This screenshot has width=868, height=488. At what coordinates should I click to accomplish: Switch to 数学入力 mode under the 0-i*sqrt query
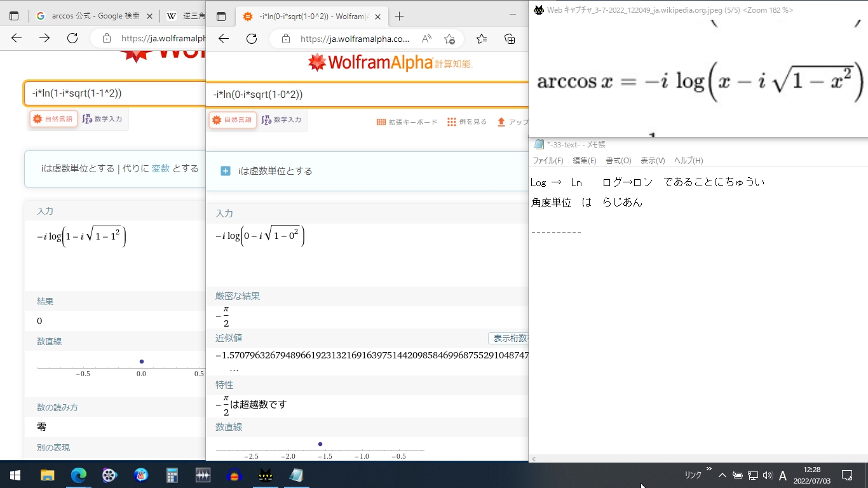(282, 120)
